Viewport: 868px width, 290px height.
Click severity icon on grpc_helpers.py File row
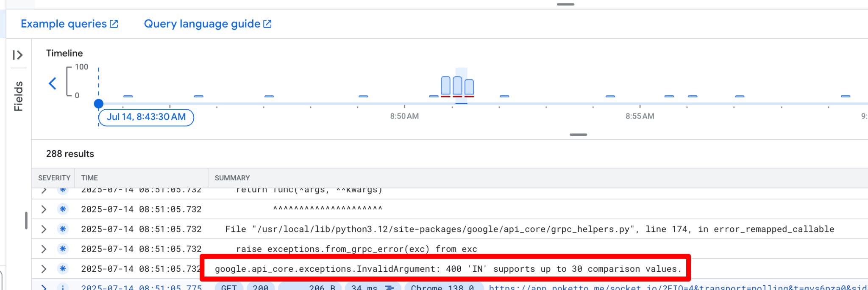tap(63, 229)
